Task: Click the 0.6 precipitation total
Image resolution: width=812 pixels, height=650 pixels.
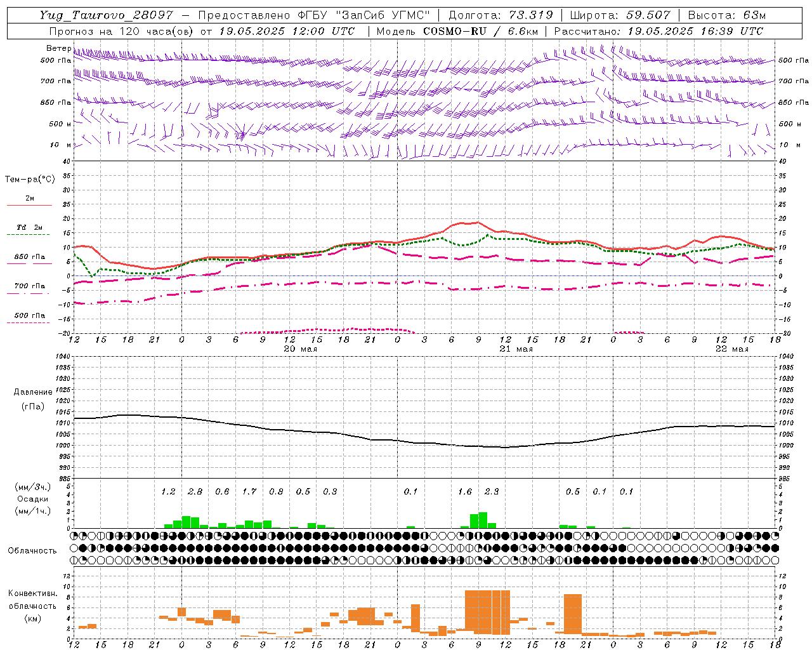Action: pos(222,491)
